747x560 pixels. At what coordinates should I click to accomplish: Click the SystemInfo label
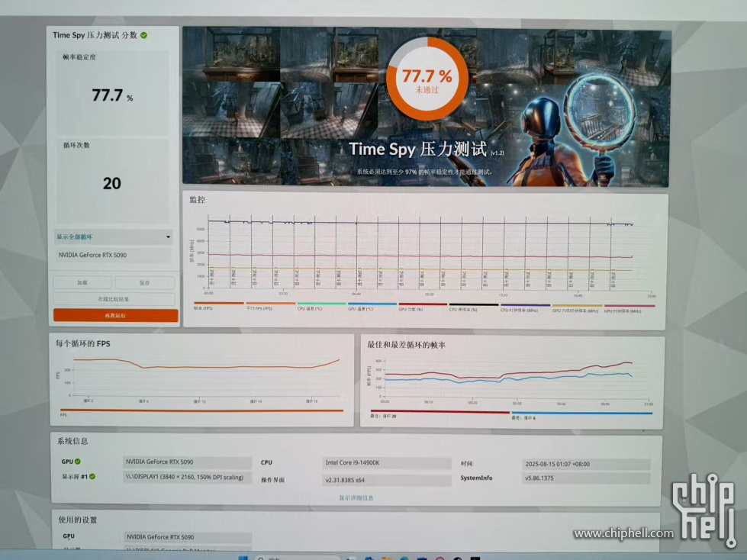coord(476,478)
